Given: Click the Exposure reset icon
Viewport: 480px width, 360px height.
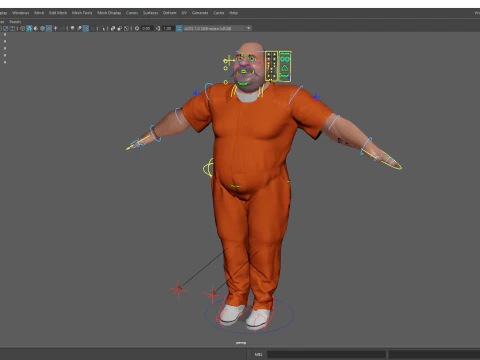Looking at the screenshot, I should coord(137,28).
